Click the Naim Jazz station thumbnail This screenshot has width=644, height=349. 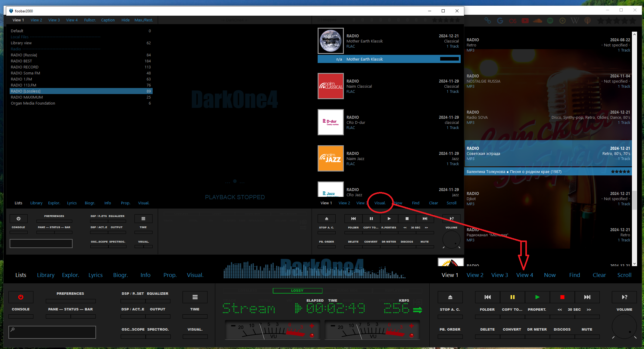click(331, 158)
